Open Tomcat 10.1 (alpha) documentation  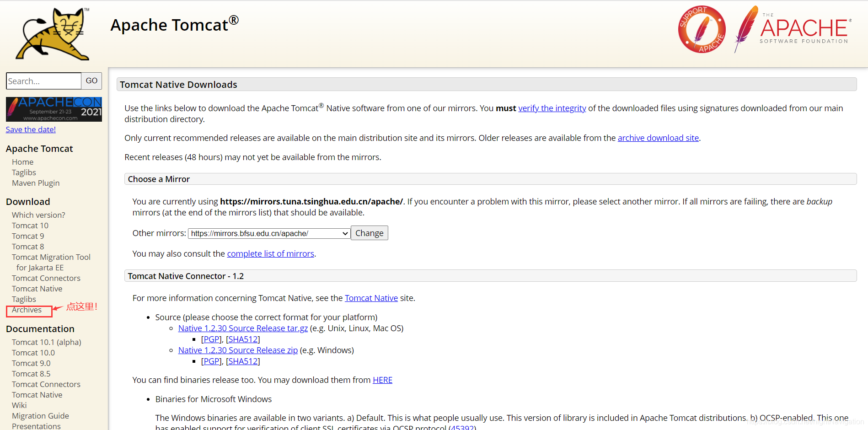pos(47,342)
